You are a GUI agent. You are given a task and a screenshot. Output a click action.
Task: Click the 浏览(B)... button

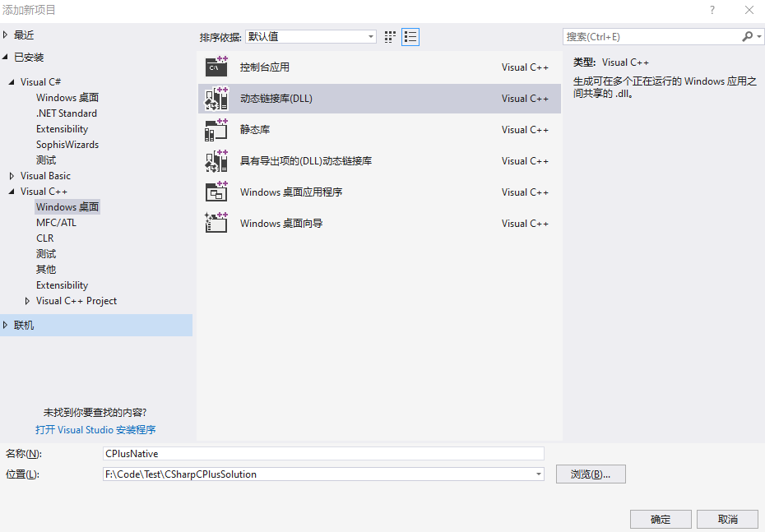click(591, 474)
